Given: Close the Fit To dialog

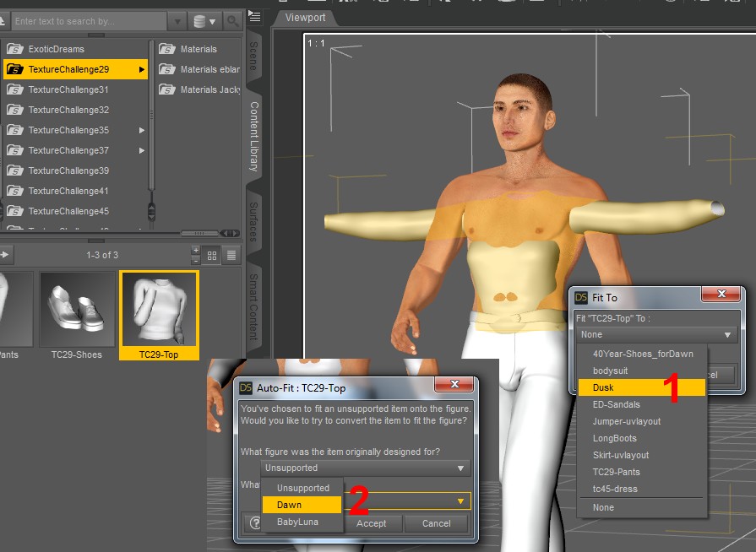Looking at the screenshot, I should tap(721, 294).
